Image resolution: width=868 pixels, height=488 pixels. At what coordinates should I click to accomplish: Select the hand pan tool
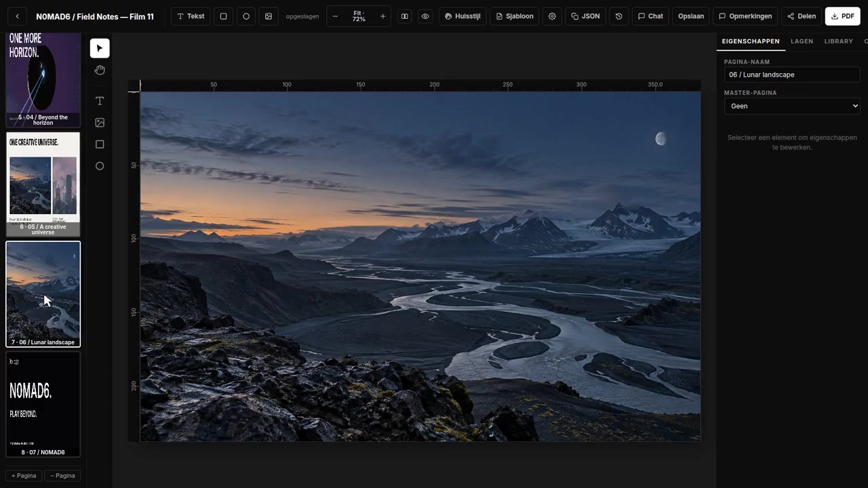[100, 70]
